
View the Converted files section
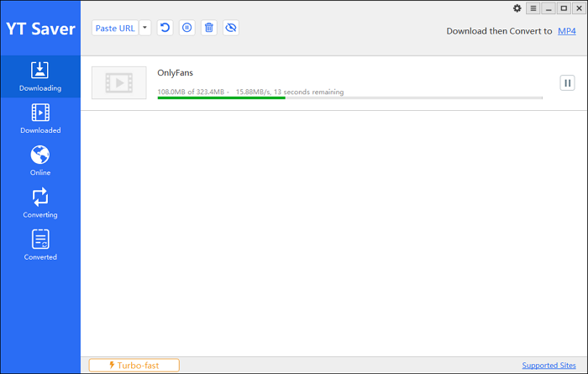40,245
